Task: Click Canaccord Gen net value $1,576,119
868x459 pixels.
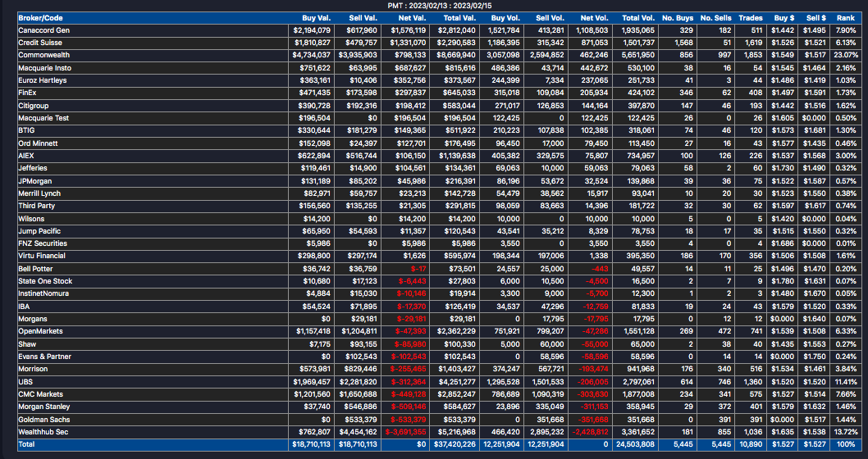Action: coord(409,30)
